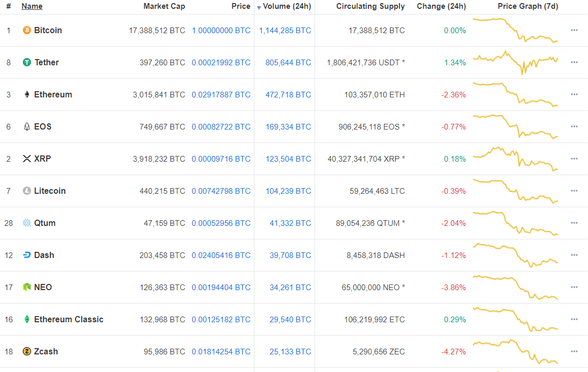Screen dimensions: 588x372
Task: Click the Litecoin logo icon
Action: (x=27, y=191)
